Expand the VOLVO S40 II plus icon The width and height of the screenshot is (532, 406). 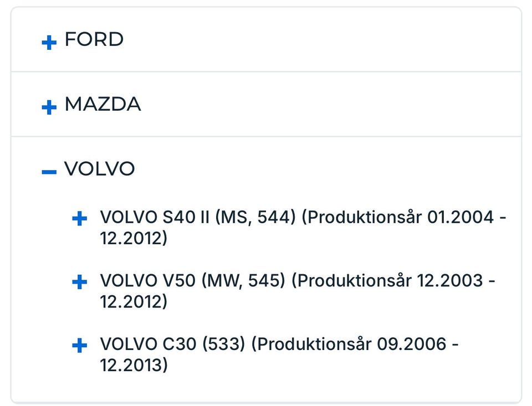tap(80, 219)
